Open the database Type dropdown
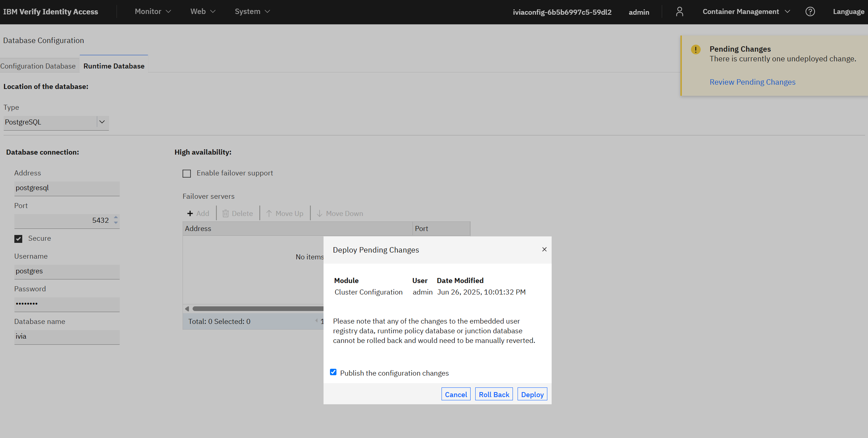 coord(102,122)
